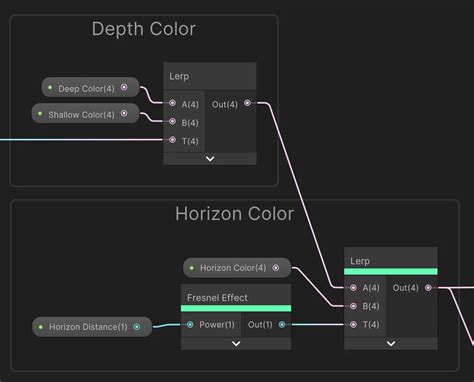The width and height of the screenshot is (474, 382).
Task: Click Fresnel Effect Out(1) output port
Action: [282, 324]
